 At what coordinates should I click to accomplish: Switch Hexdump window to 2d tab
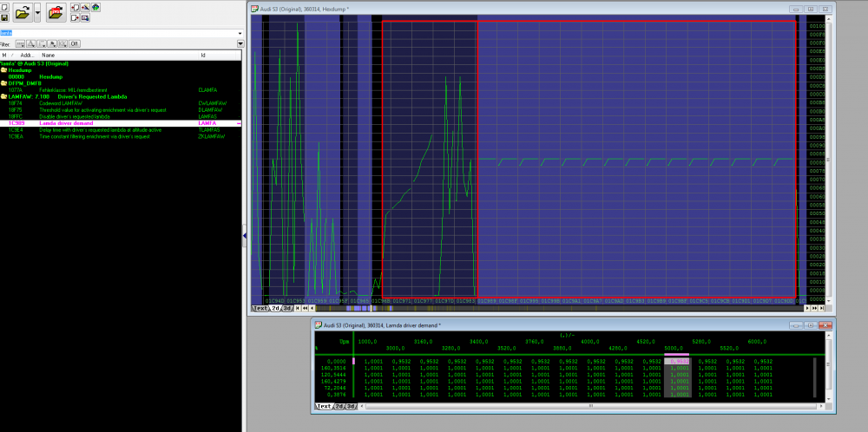[275, 308]
